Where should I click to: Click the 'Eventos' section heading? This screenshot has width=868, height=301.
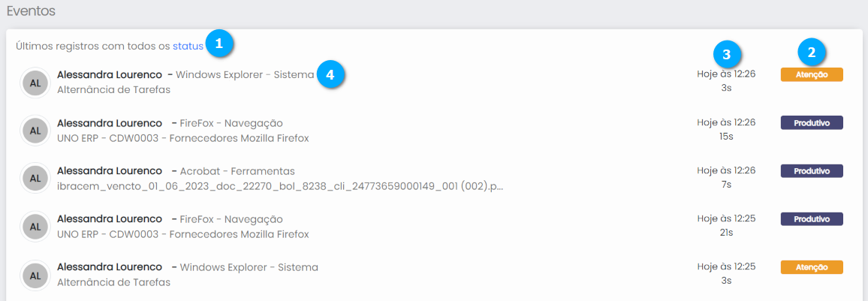click(31, 12)
